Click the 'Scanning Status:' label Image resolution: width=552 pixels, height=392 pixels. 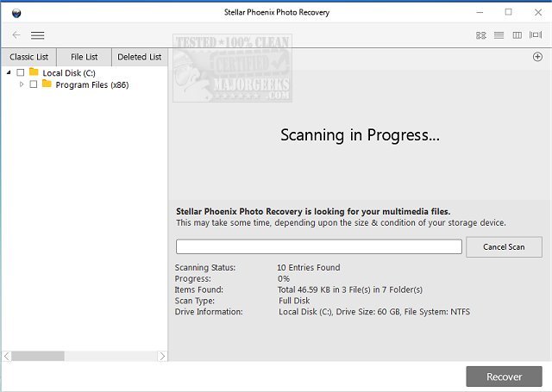pos(205,268)
